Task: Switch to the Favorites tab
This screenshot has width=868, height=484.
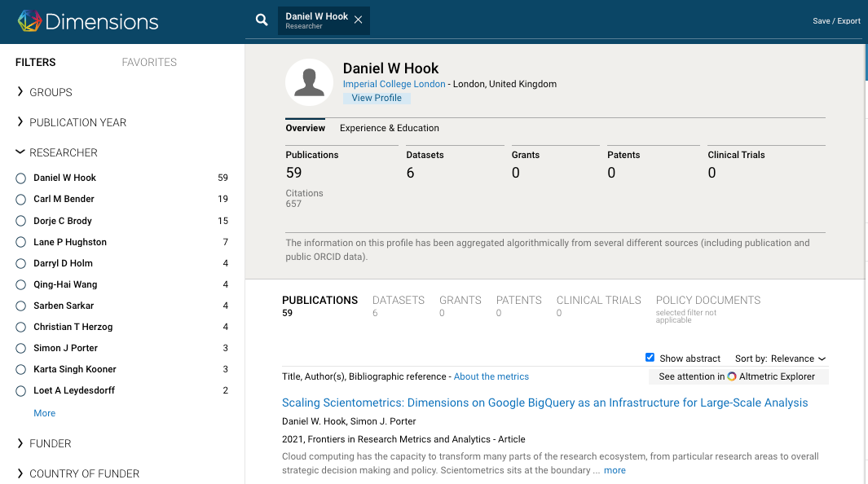Action: pyautogui.click(x=149, y=62)
